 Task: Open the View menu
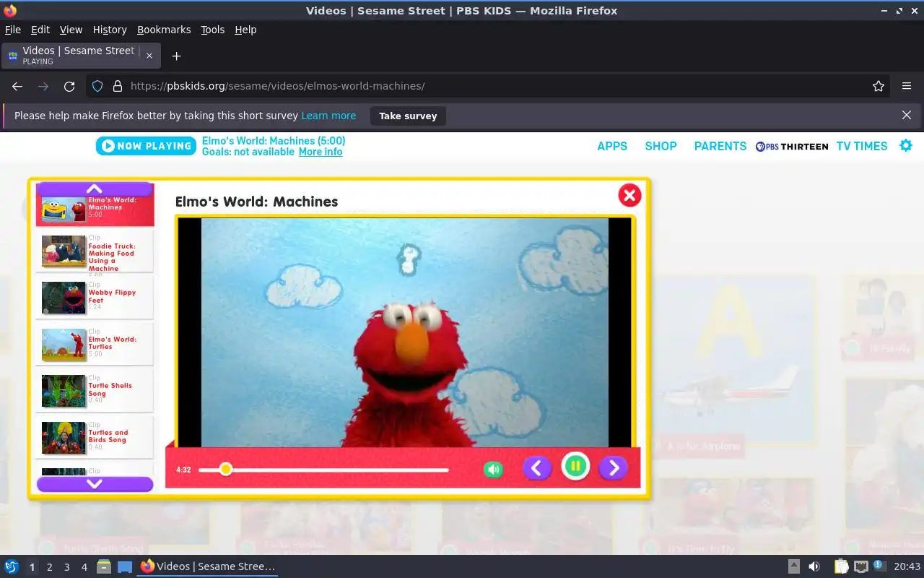71,30
